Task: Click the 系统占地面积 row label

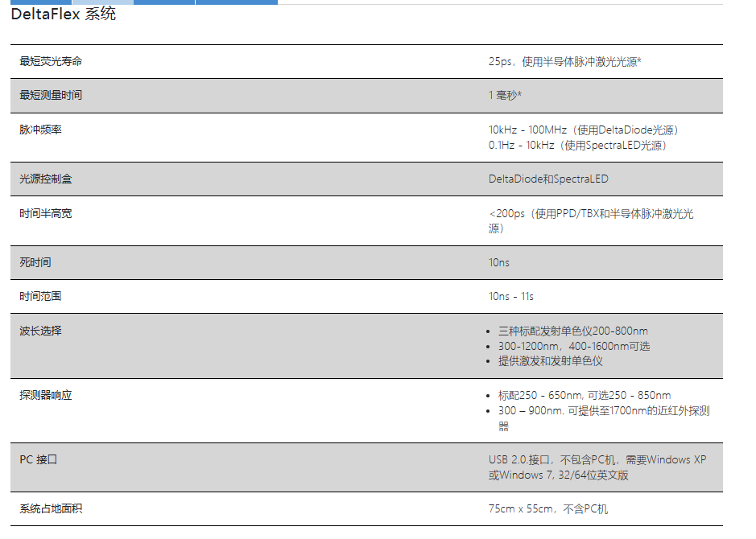Action: 51,509
